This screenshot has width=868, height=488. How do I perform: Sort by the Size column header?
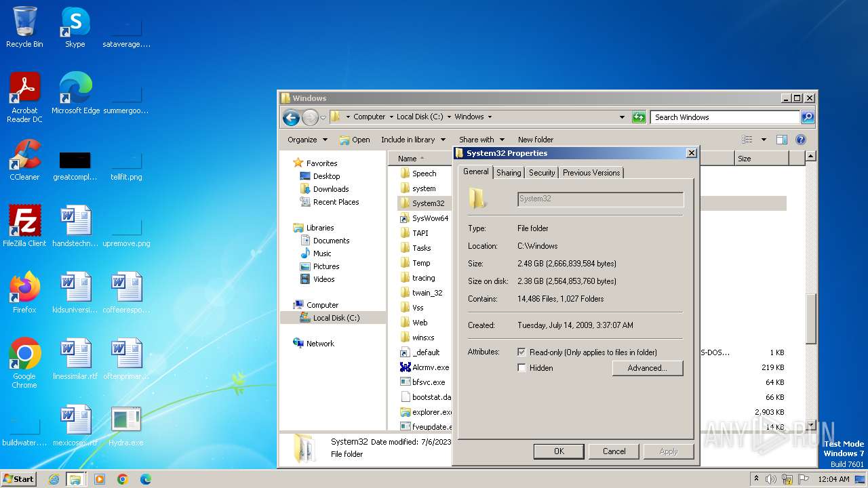pyautogui.click(x=762, y=159)
